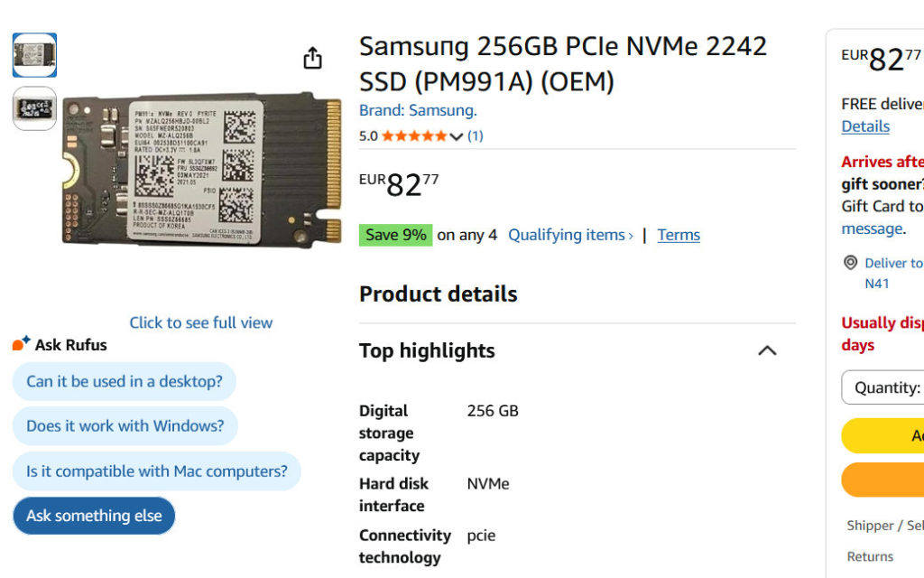The height and width of the screenshot is (578, 924).
Task: Ask Rufus "Does it work with Windows?"
Action: [x=125, y=425]
